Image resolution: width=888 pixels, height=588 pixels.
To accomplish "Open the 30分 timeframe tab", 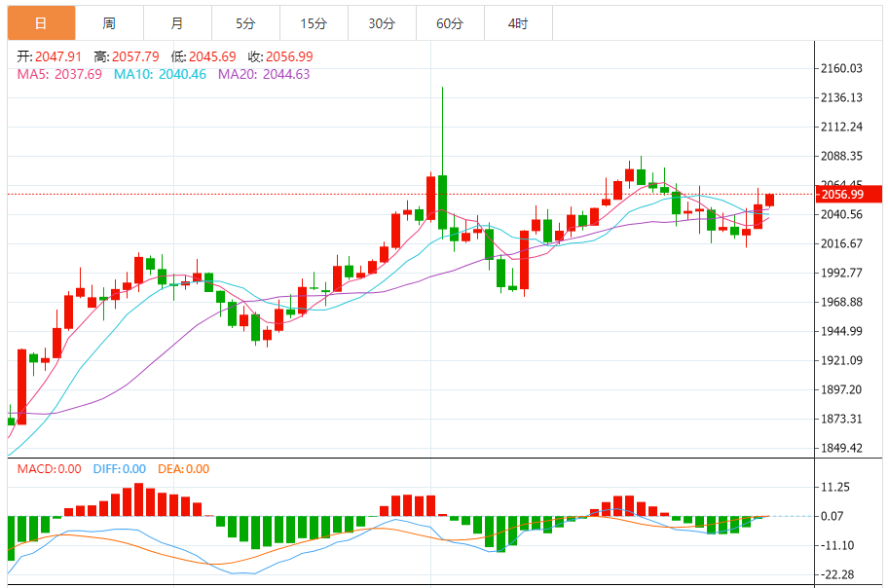I will click(x=382, y=23).
